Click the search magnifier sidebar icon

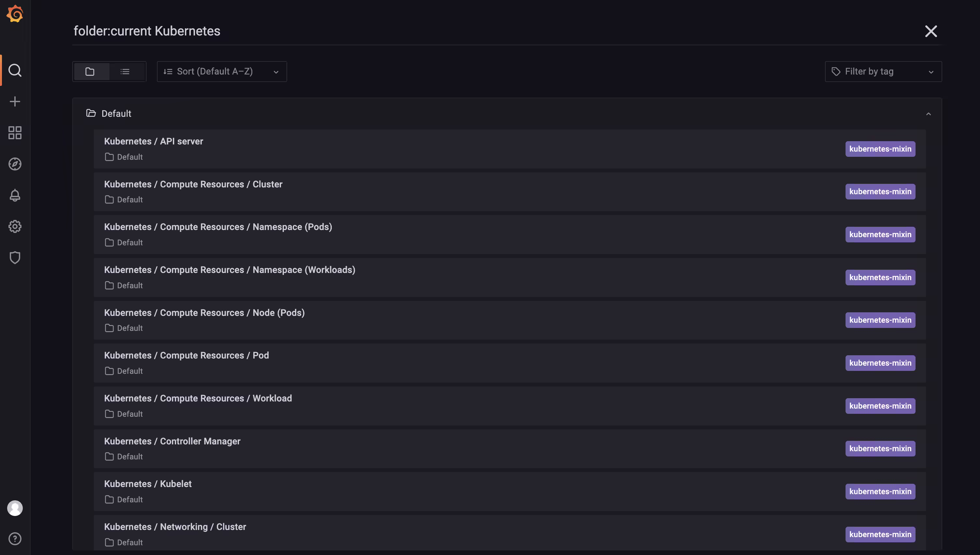(x=15, y=70)
